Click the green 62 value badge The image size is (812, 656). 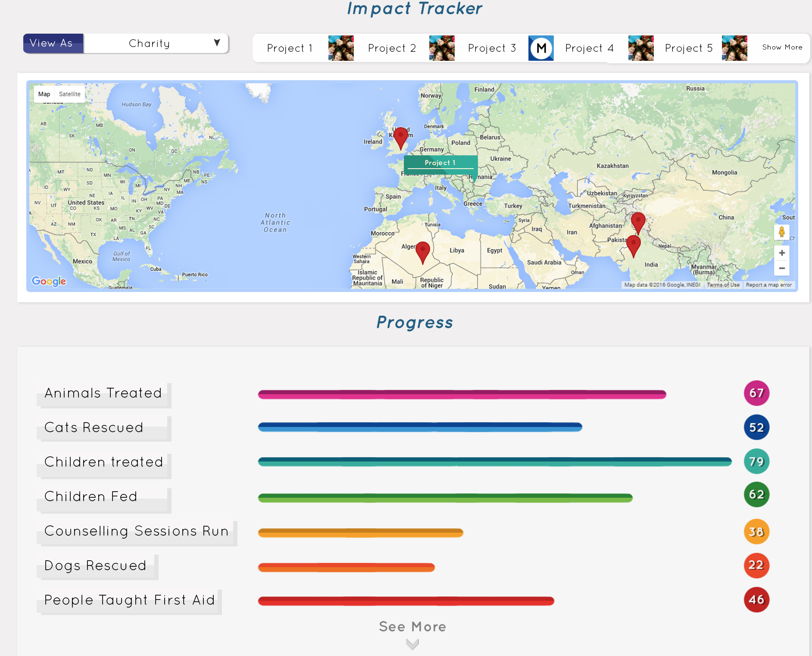point(756,495)
